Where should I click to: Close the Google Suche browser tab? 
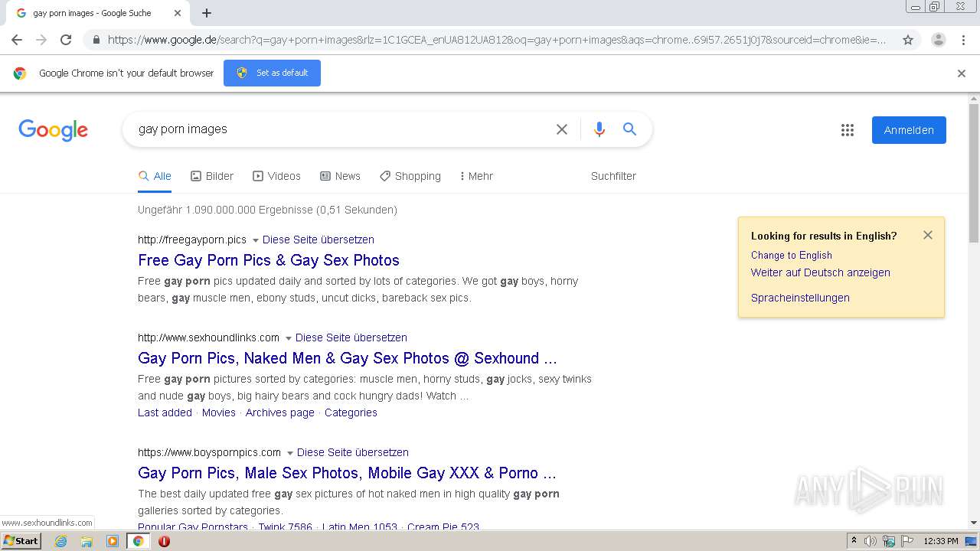(178, 13)
